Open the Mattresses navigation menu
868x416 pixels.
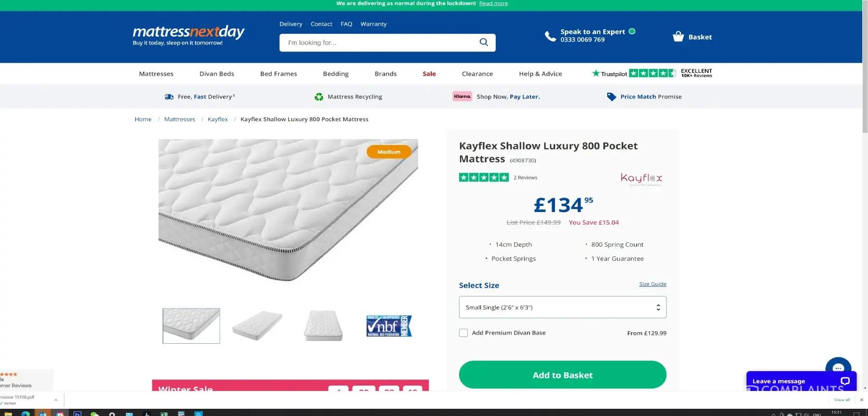[x=156, y=74]
